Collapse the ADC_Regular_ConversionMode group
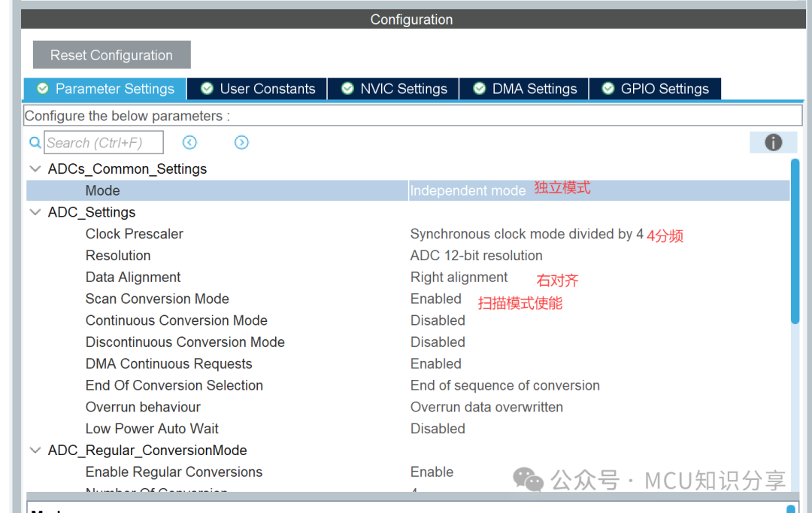Image resolution: width=812 pixels, height=513 pixels. 35,451
